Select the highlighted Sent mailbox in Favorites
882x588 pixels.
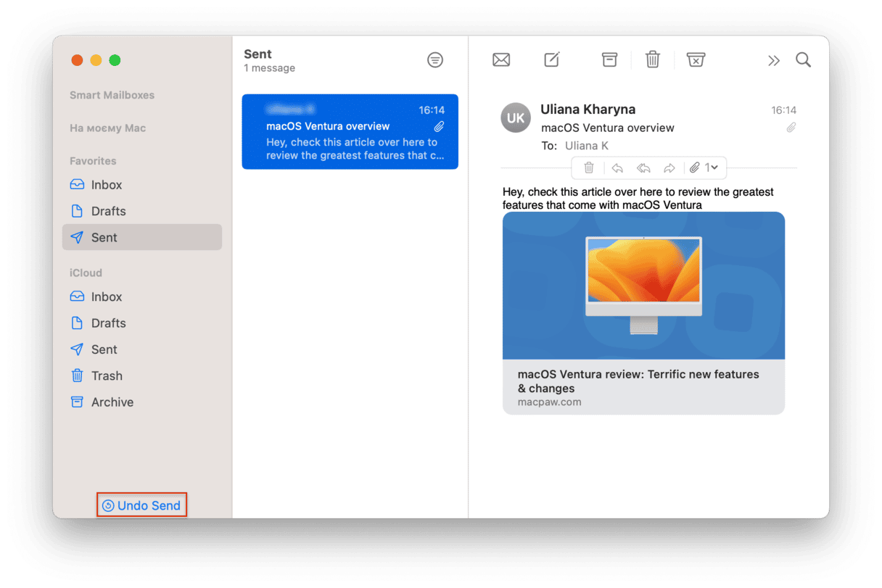pyautogui.click(x=142, y=237)
